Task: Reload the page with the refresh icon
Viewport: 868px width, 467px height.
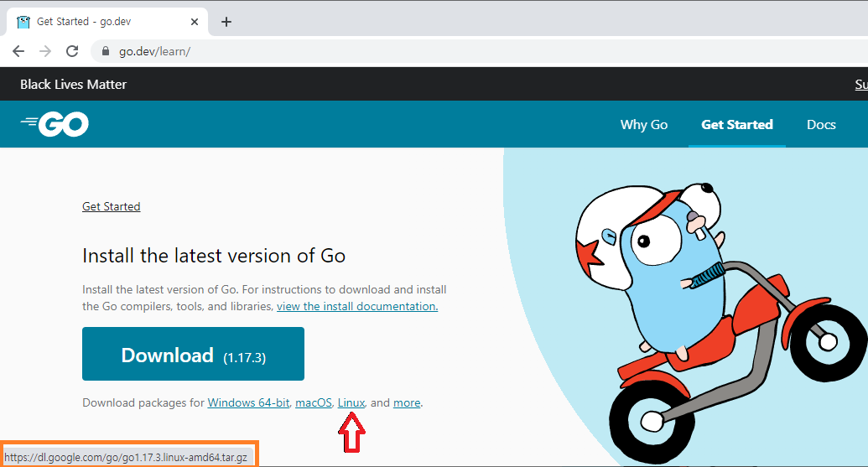Action: click(x=72, y=51)
